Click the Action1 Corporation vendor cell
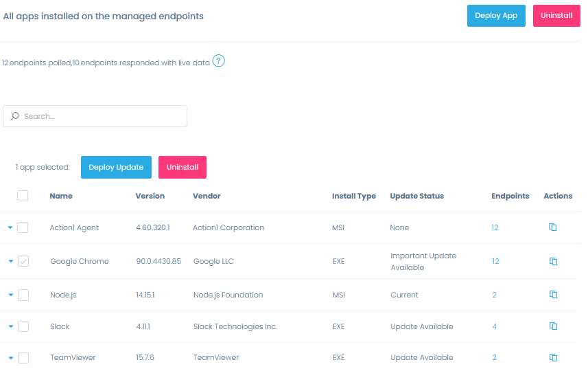Screen dimensions: 588x371 coord(228,227)
